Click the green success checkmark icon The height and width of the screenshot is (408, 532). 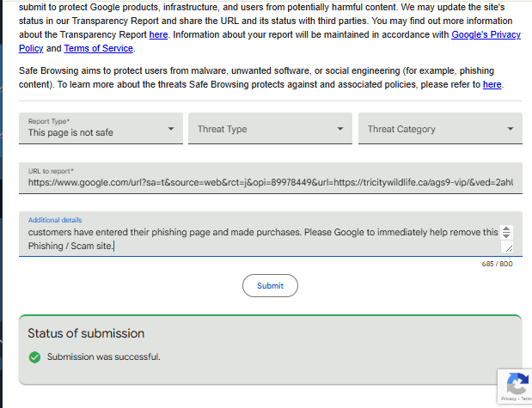coord(34,356)
